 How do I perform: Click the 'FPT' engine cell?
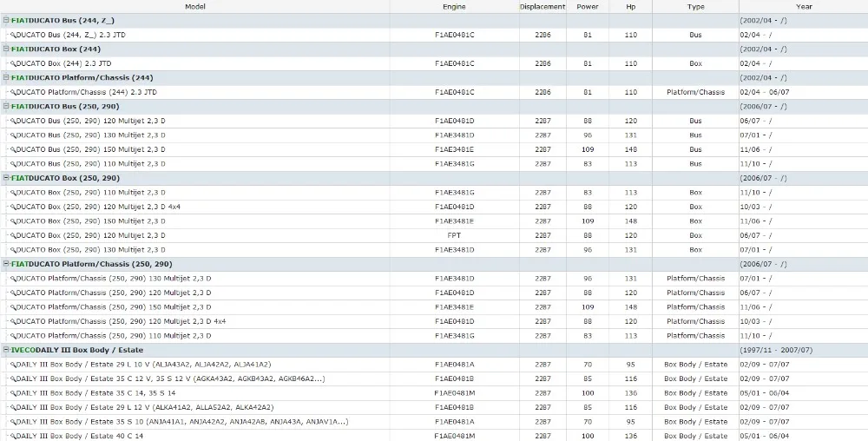454,236
